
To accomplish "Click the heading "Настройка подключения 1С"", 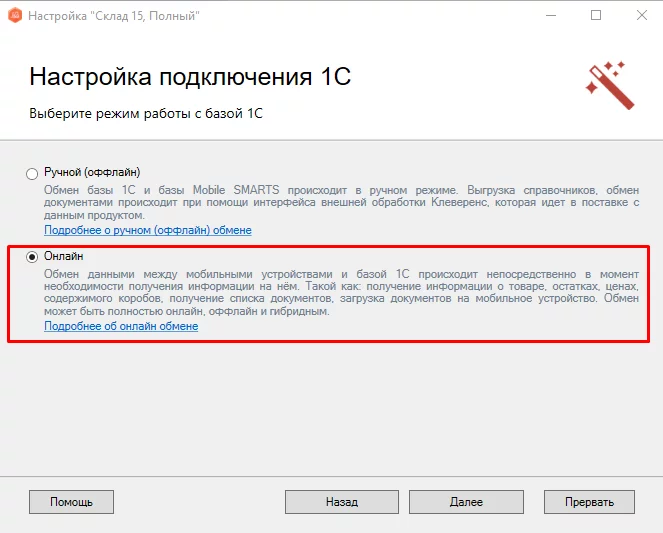I will [x=190, y=77].
